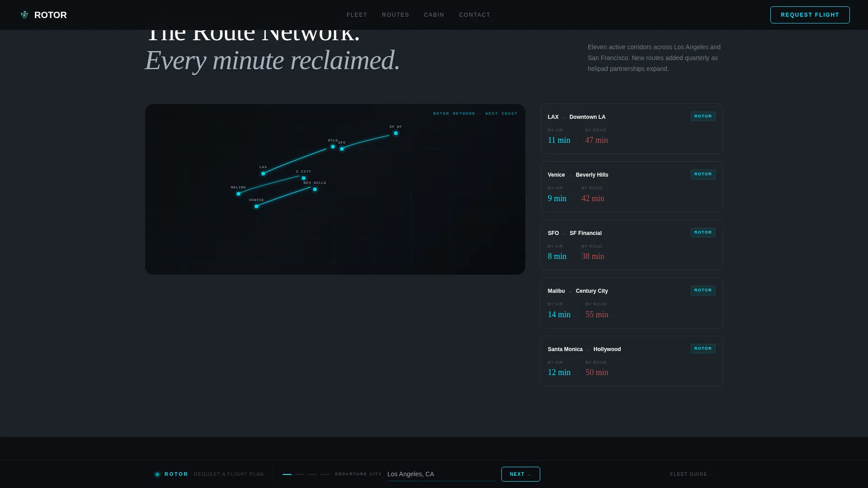Click the ROTOR badge on Venice route
The width and height of the screenshot is (868, 488).
click(x=703, y=174)
